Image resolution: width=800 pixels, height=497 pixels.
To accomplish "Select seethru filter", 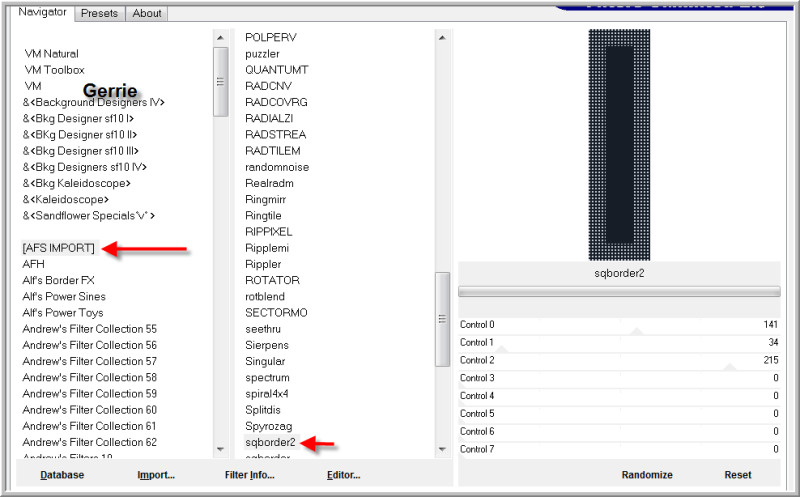I will [263, 329].
